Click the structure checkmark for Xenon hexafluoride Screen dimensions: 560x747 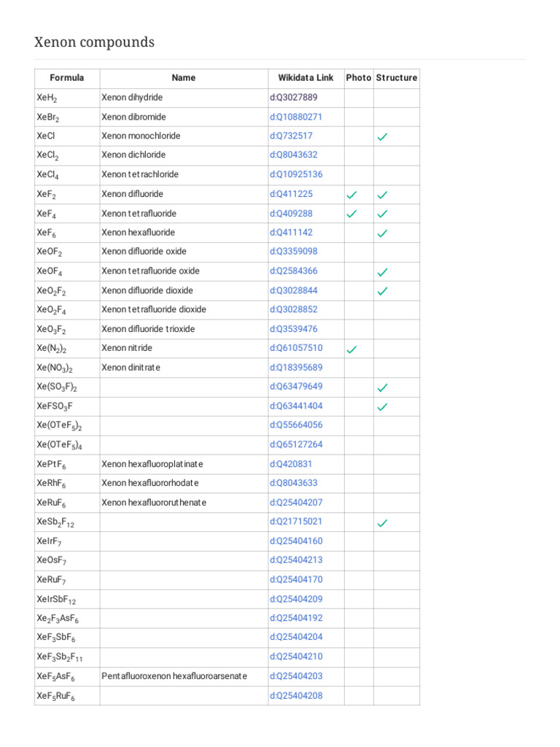(382, 233)
